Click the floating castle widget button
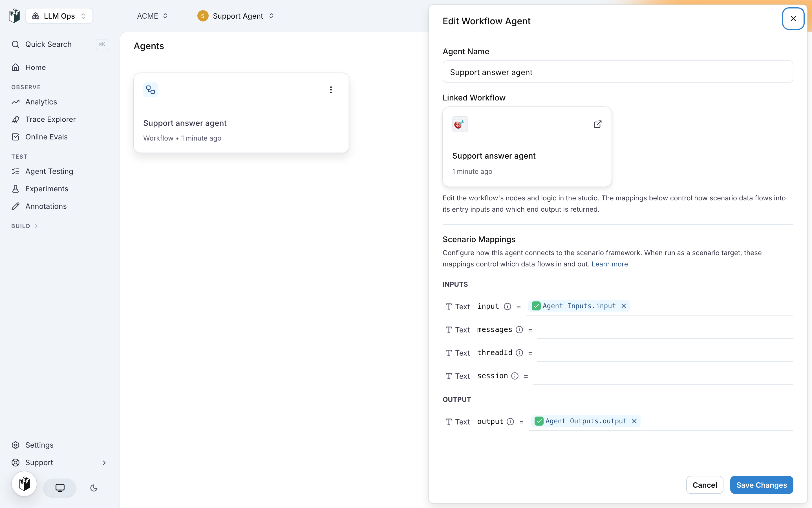This screenshot has height=508, width=812. point(24,484)
